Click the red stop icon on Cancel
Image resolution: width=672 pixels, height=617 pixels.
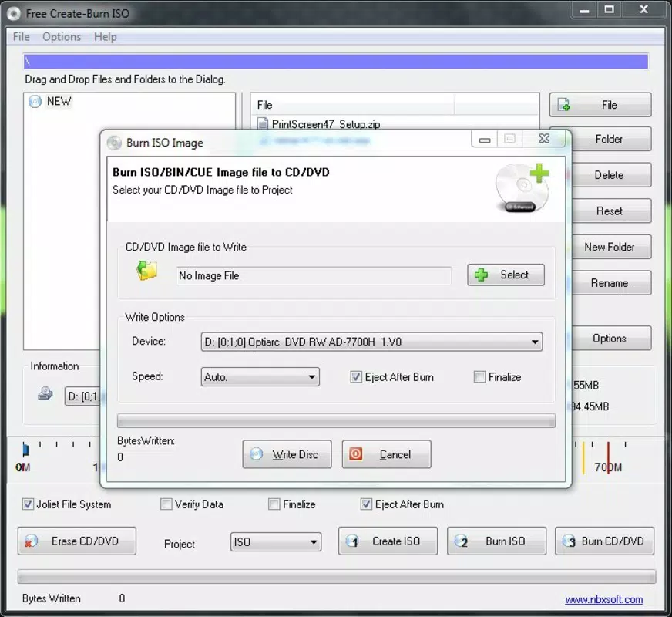click(356, 453)
